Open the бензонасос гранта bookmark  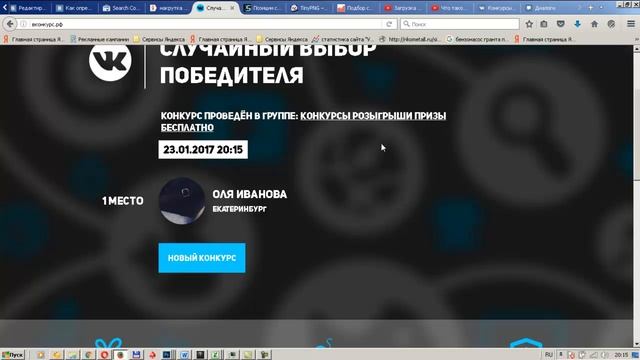[478, 39]
